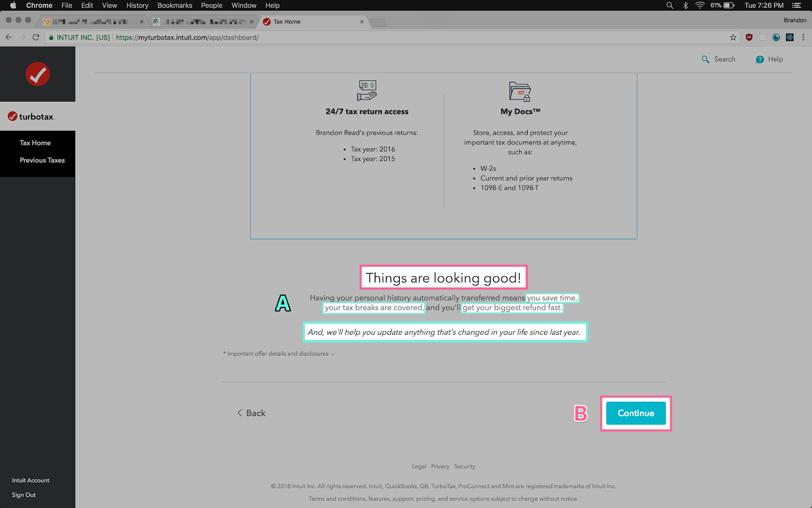812x508 pixels.
Task: Open the People menu
Action: (x=212, y=5)
